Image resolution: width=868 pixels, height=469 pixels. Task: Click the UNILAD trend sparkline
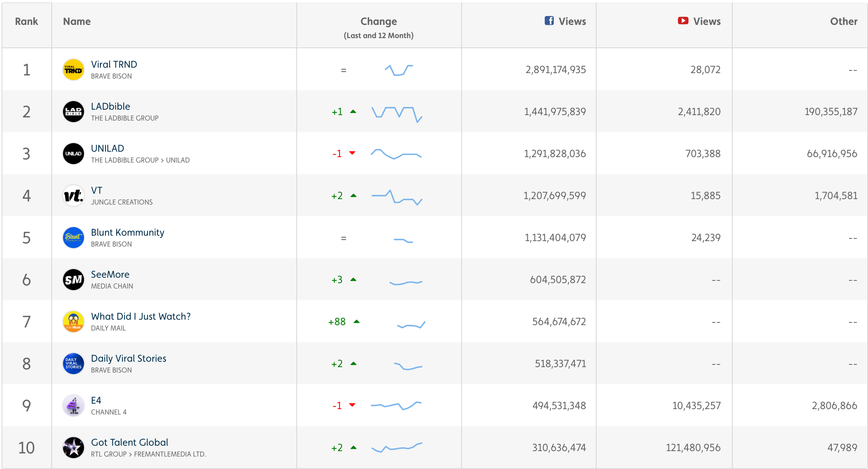coord(396,154)
